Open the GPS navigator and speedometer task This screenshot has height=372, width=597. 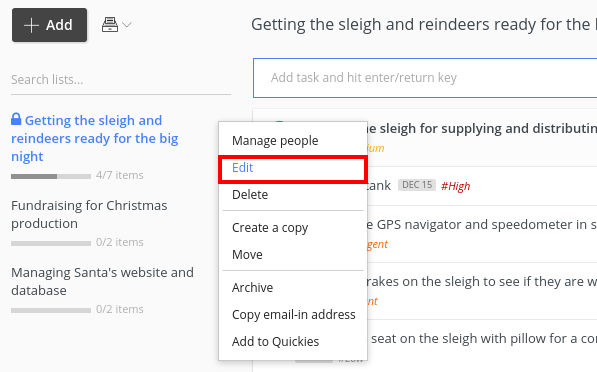pos(482,225)
